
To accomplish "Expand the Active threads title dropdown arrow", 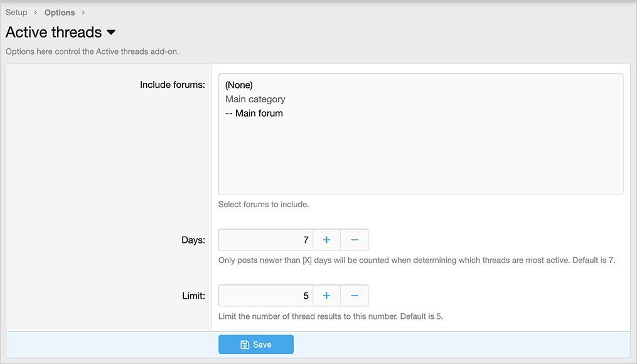I will tap(111, 32).
